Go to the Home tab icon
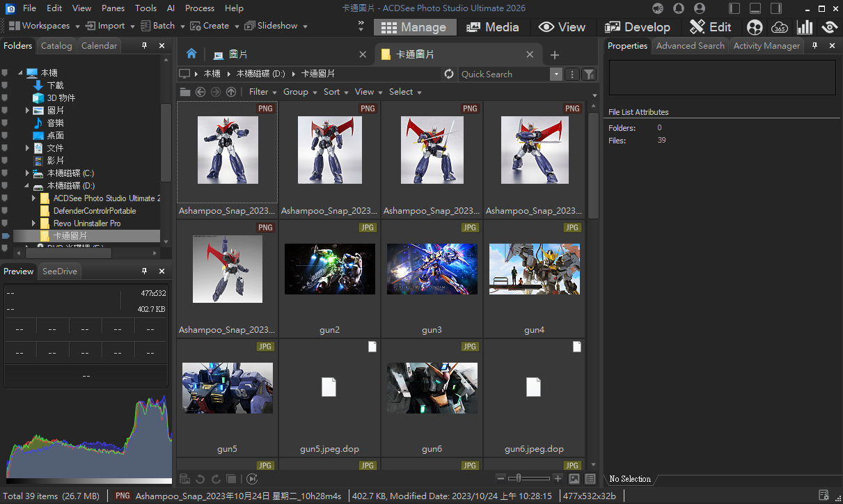843x504 pixels. [x=191, y=54]
